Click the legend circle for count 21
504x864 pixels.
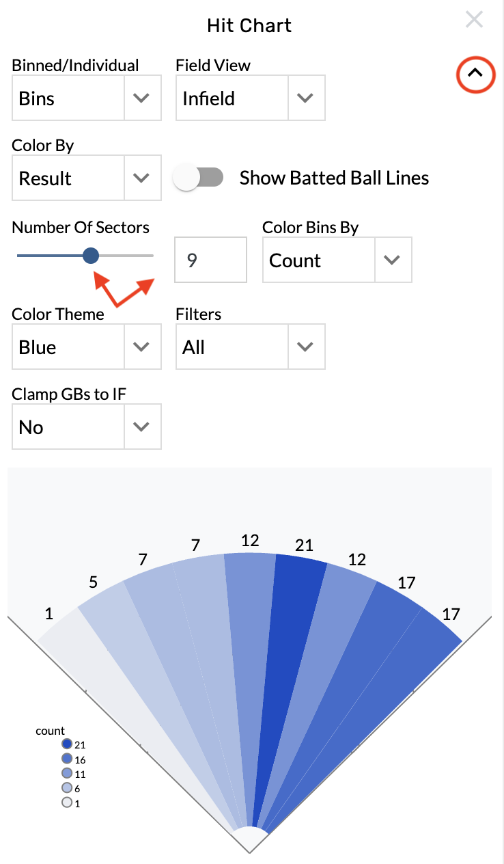67,744
